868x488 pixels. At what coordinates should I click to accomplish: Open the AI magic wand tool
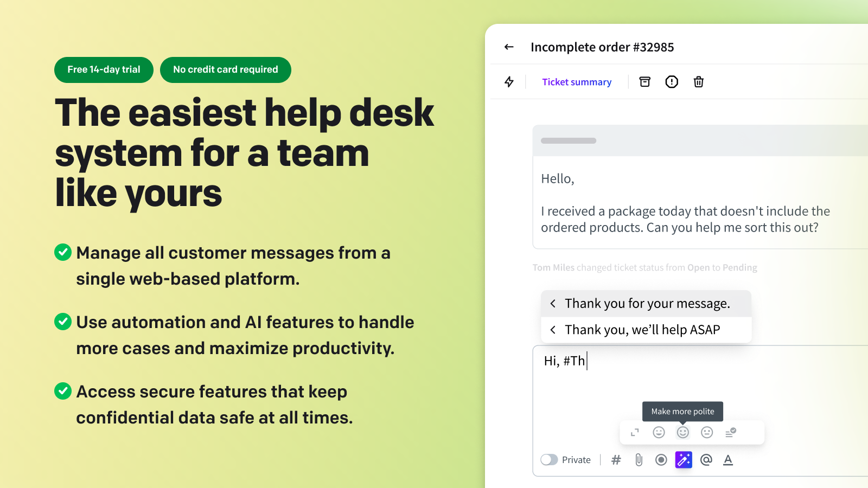click(x=684, y=460)
